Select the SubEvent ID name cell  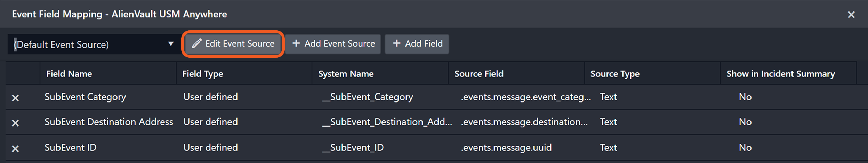pyautogui.click(x=71, y=148)
